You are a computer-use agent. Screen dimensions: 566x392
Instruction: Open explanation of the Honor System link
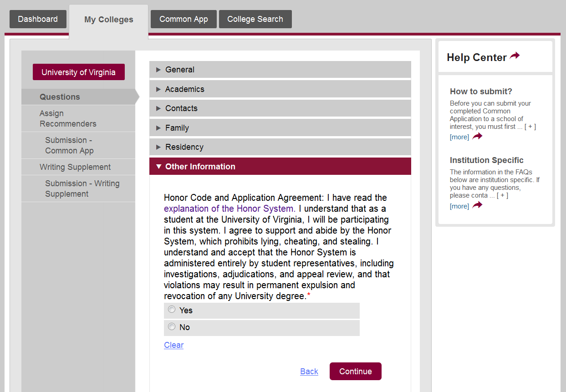(229, 209)
